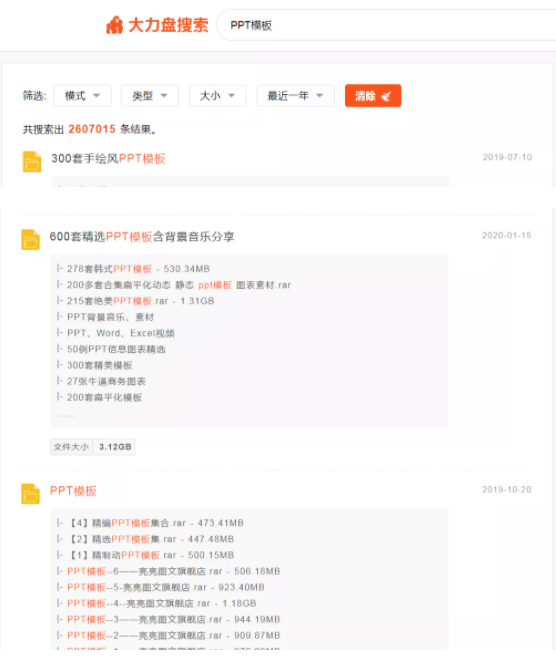The height and width of the screenshot is (657, 556).
Task: Open the 类型 filter dropdown
Action: (150, 96)
